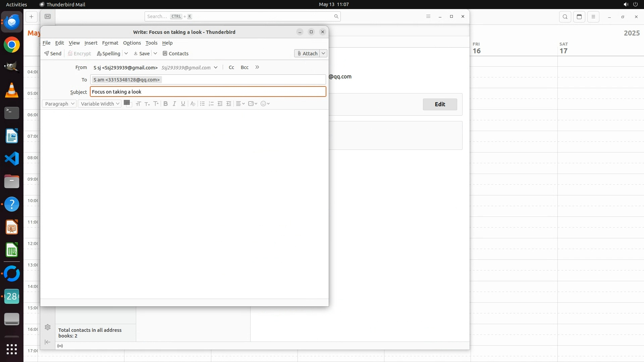Image resolution: width=644 pixels, height=362 pixels.
Task: Click the indent text icon
Action: 229,104
